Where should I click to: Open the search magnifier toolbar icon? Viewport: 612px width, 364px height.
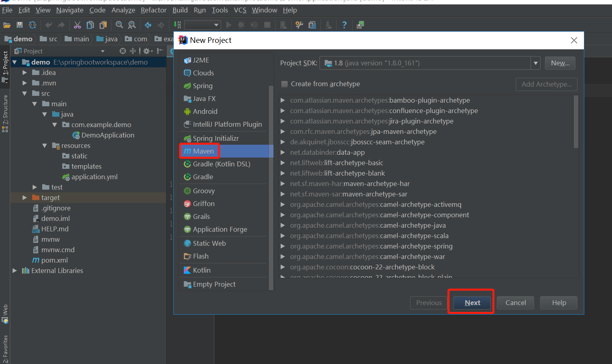pos(119,24)
